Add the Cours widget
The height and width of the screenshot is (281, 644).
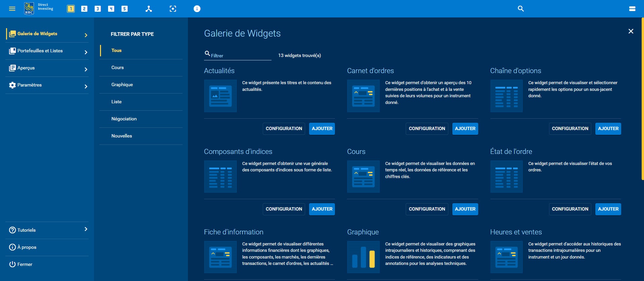click(465, 209)
